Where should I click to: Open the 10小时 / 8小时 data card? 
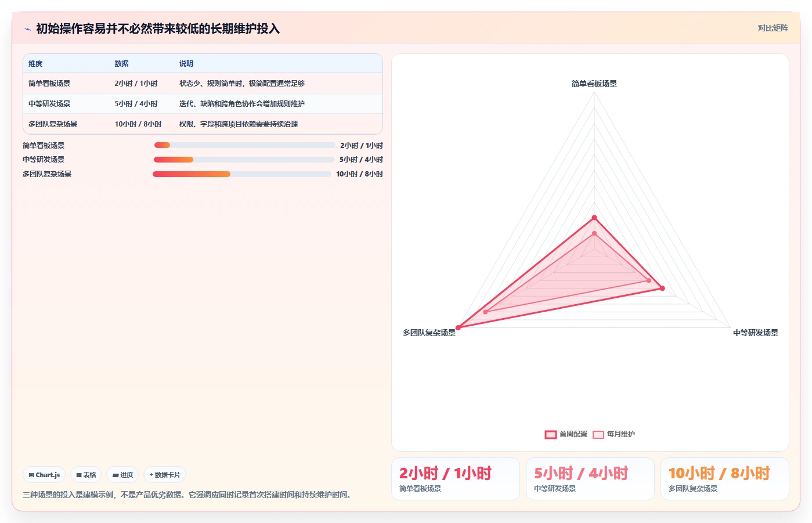pos(725,479)
